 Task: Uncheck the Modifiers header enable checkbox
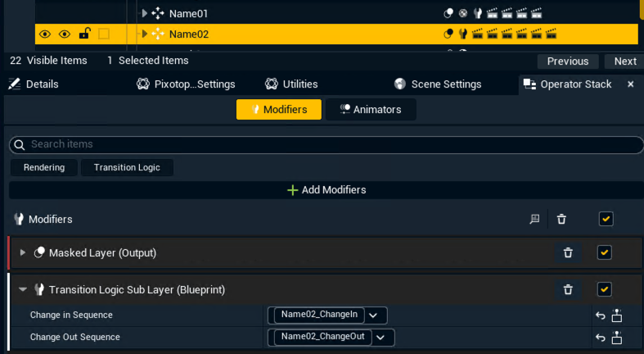606,219
